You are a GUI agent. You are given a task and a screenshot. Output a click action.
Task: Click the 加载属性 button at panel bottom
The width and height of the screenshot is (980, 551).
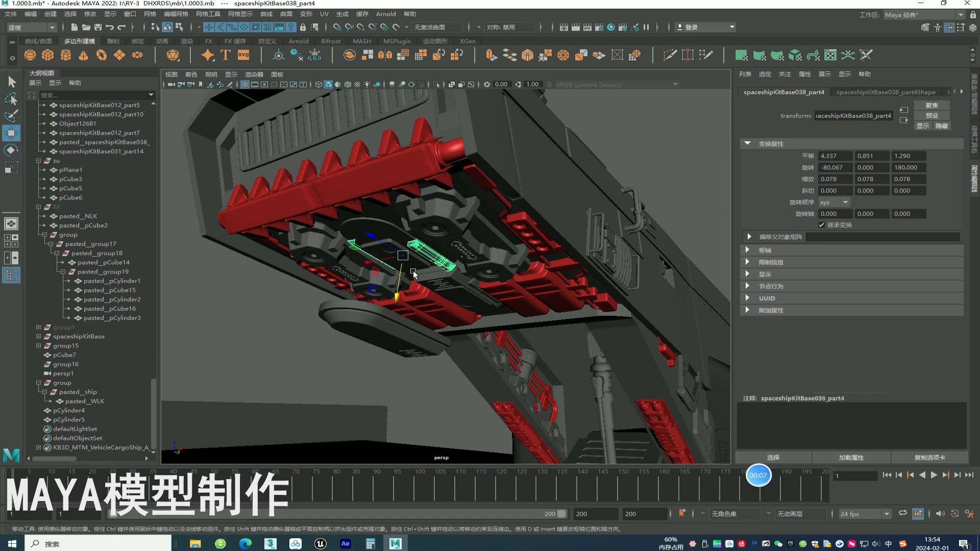click(x=851, y=458)
